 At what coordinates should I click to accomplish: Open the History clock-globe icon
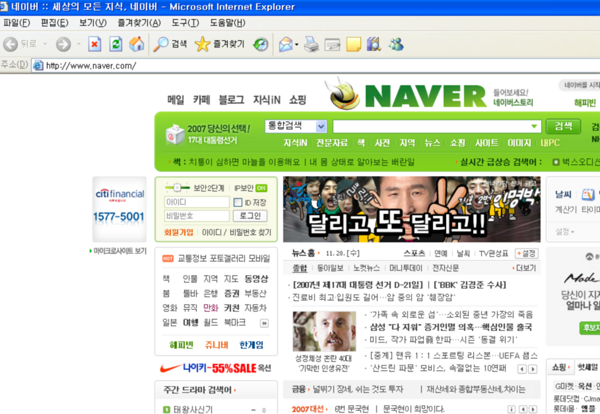(261, 44)
